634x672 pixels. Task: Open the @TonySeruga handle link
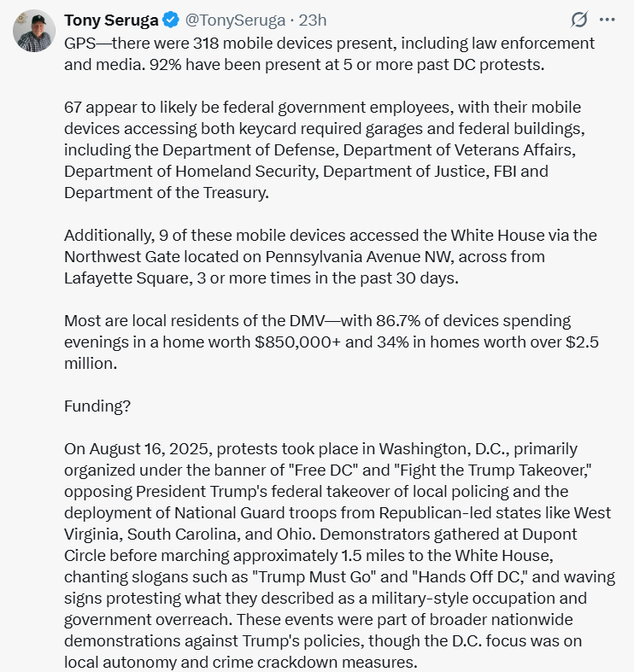231,20
